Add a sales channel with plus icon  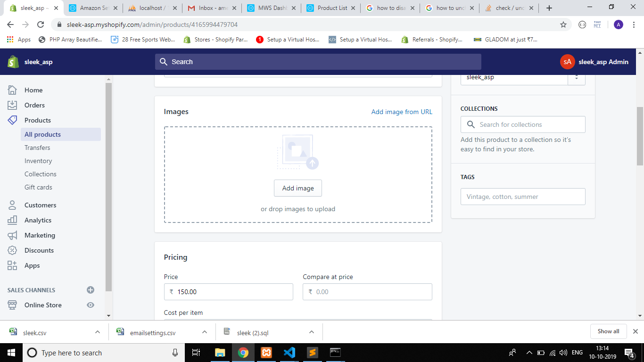pyautogui.click(x=91, y=290)
